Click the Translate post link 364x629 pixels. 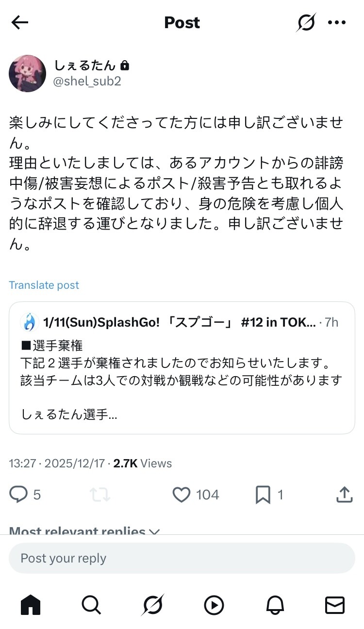(44, 285)
